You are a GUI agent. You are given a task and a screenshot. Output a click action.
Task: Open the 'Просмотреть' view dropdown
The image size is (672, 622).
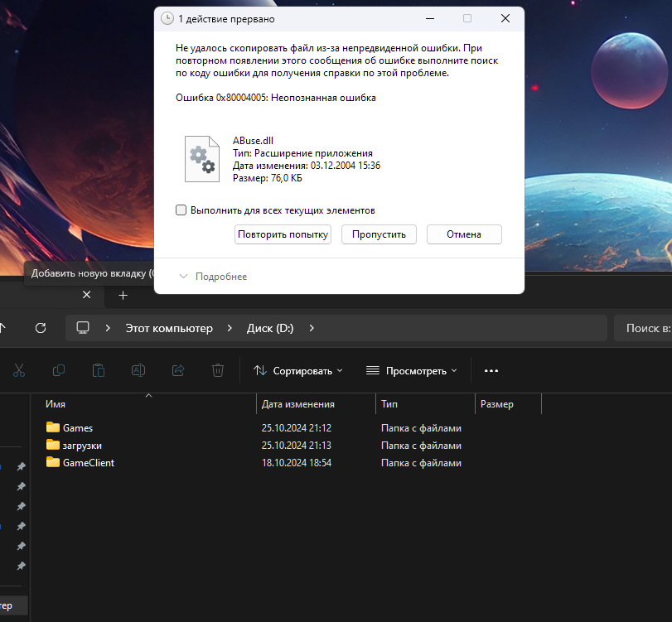click(412, 371)
